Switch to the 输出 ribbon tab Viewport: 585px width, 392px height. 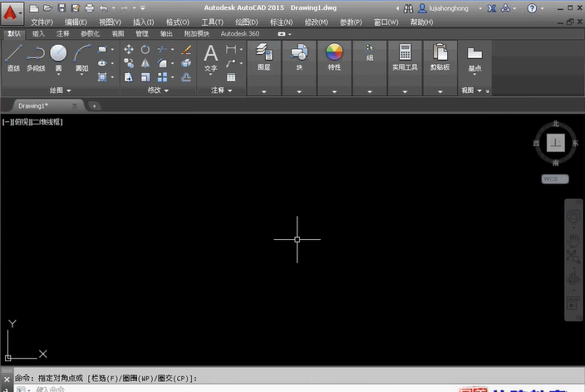166,34
